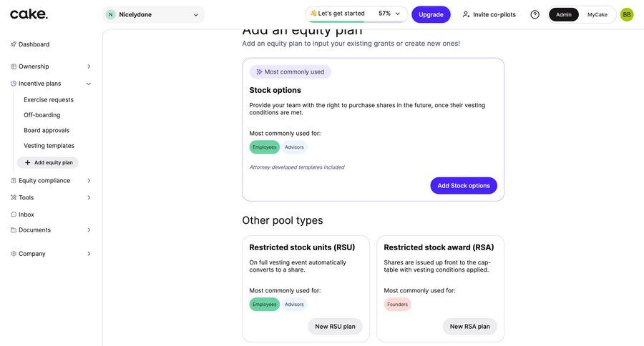Click the Add Stock options button
The image size is (644, 346).
pos(463,186)
